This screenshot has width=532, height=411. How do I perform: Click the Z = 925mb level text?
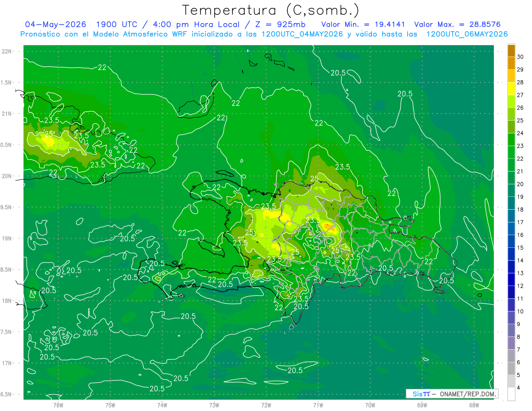[277, 24]
